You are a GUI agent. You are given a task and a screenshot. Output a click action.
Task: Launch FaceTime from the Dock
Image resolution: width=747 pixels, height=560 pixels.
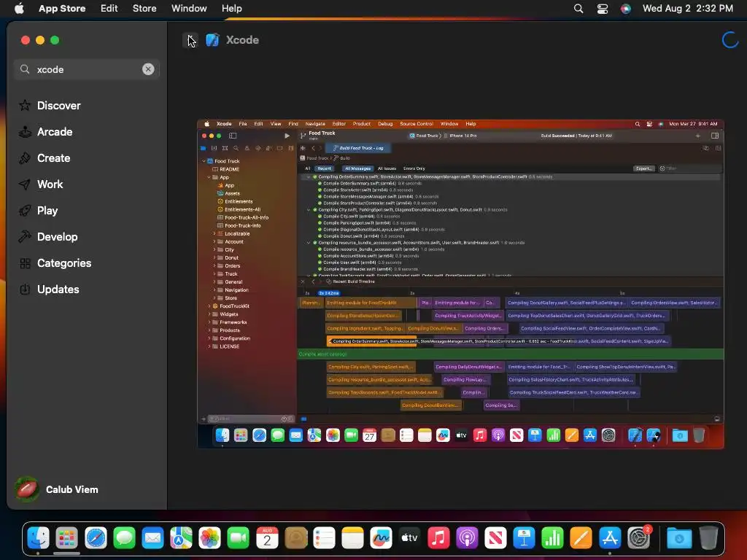pyautogui.click(x=239, y=538)
